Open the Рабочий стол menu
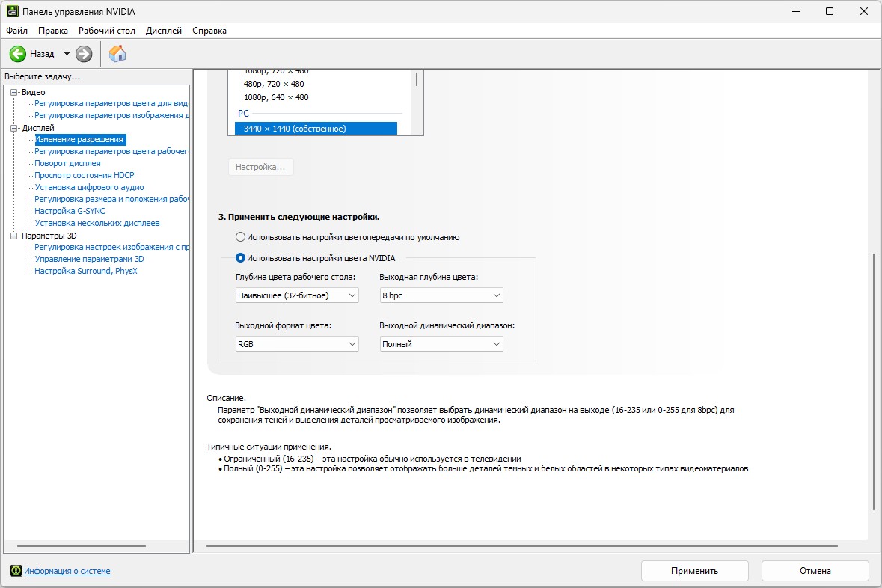Viewport: 882px width, 588px height. click(107, 31)
